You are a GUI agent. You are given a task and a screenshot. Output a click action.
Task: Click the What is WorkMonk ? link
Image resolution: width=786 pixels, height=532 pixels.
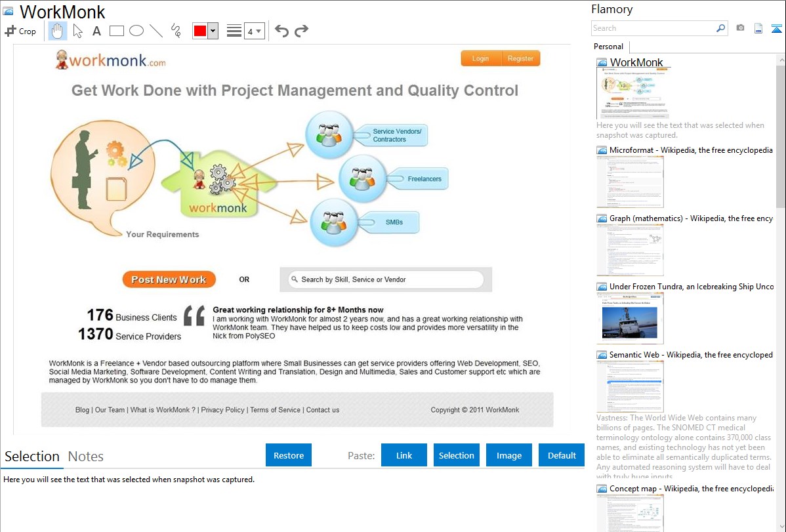coord(163,409)
